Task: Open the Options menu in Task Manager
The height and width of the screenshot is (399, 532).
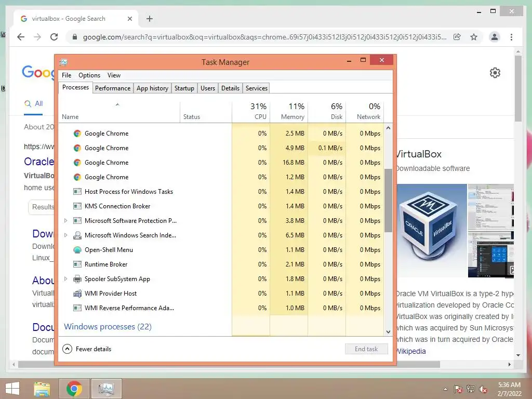Action: [x=89, y=75]
